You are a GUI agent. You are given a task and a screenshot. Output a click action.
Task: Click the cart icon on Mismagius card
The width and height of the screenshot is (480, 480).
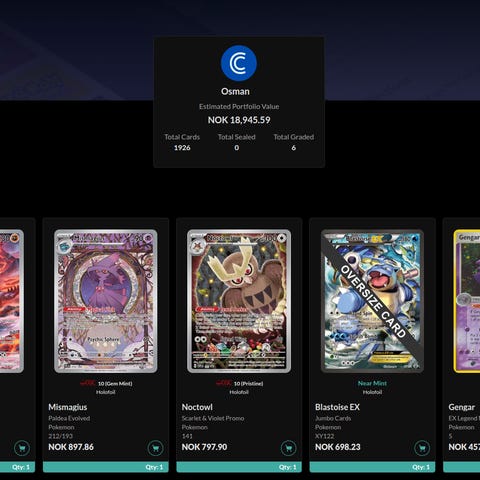tap(155, 448)
